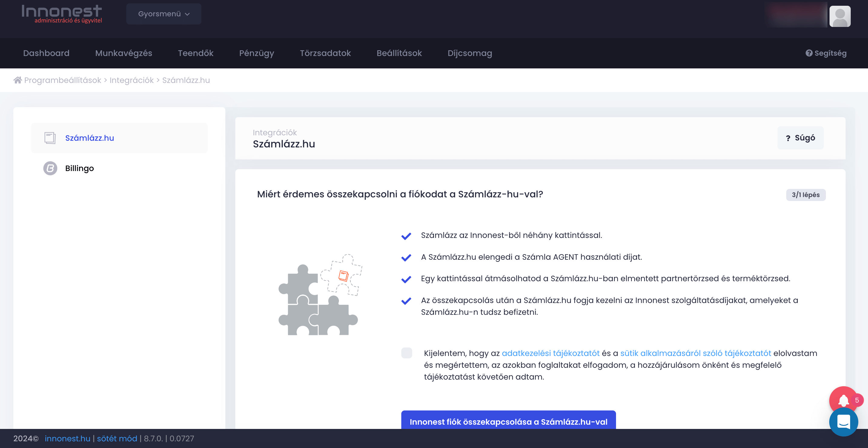Open Integrációk breadcrumb link
This screenshot has width=868, height=448.
pos(131,80)
